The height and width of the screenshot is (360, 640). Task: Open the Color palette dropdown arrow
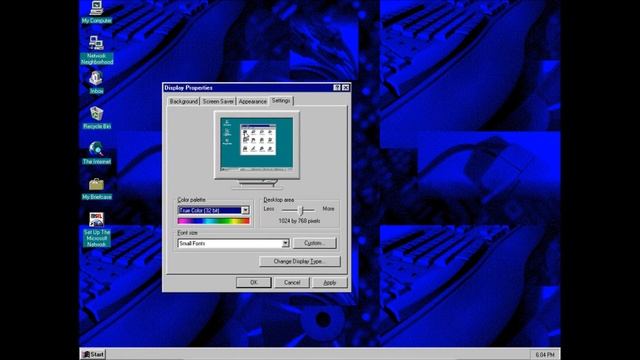click(245, 210)
